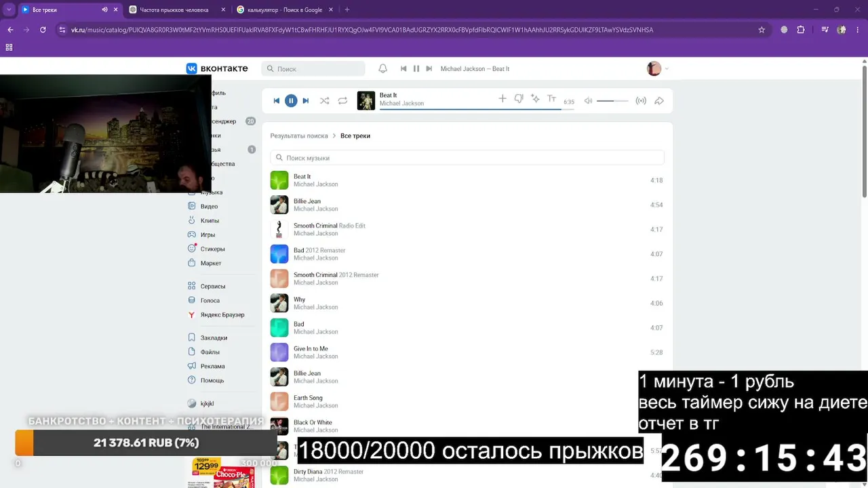Play Give In to Me
Screen dimensions: 868x488
point(467,352)
